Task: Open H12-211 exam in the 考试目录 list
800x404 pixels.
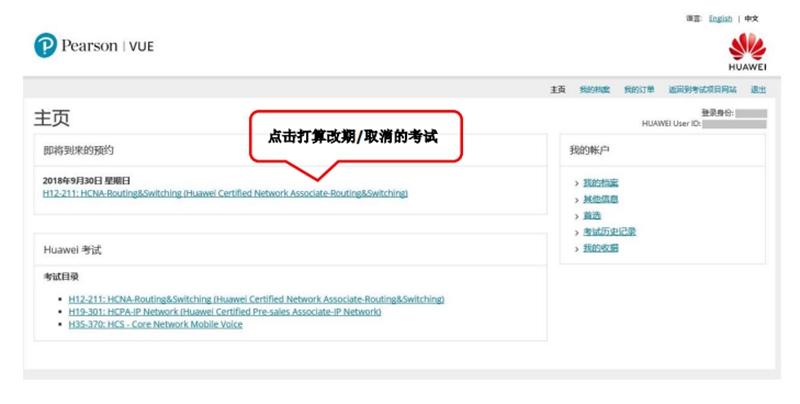Action: point(256,299)
